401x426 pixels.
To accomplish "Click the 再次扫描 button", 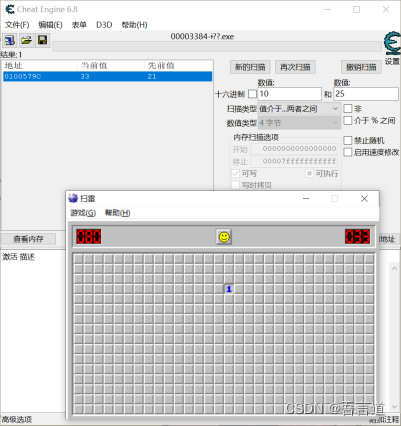I will pos(295,67).
